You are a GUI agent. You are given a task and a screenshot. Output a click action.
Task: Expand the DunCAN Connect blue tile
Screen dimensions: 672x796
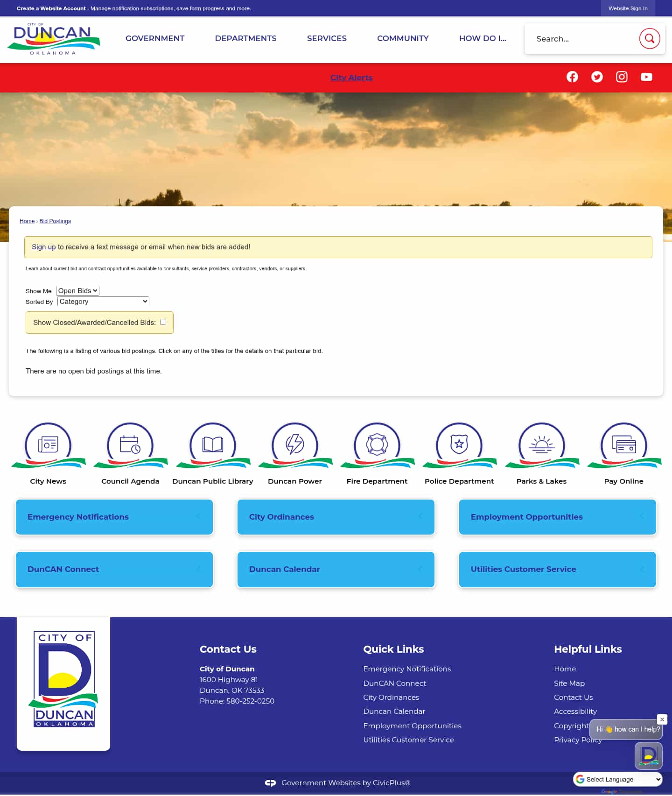tap(114, 569)
